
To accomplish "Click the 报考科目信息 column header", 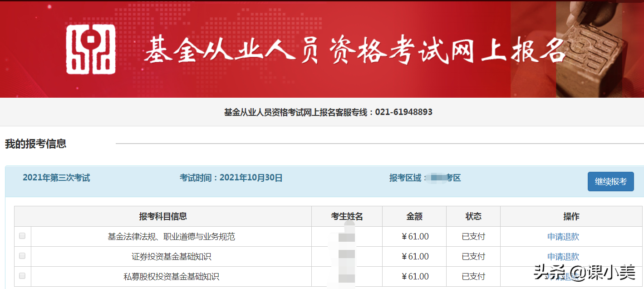I will 163,216.
